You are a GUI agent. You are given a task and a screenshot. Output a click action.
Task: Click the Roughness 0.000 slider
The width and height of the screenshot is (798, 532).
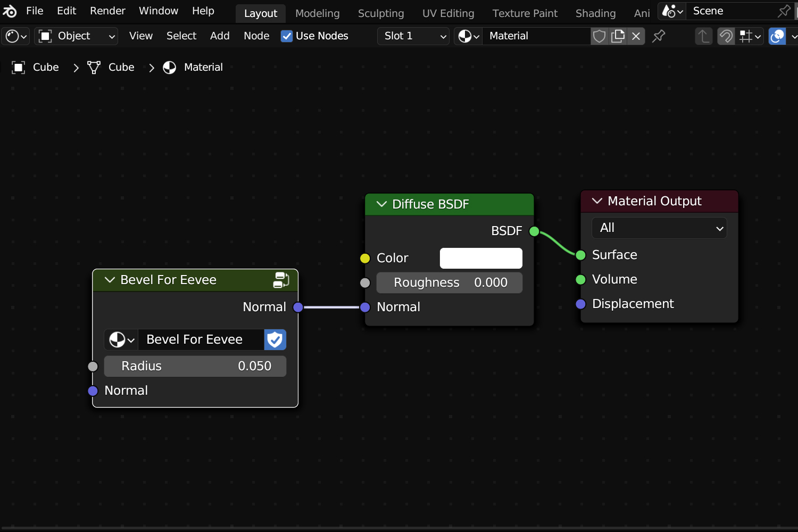[450, 283]
